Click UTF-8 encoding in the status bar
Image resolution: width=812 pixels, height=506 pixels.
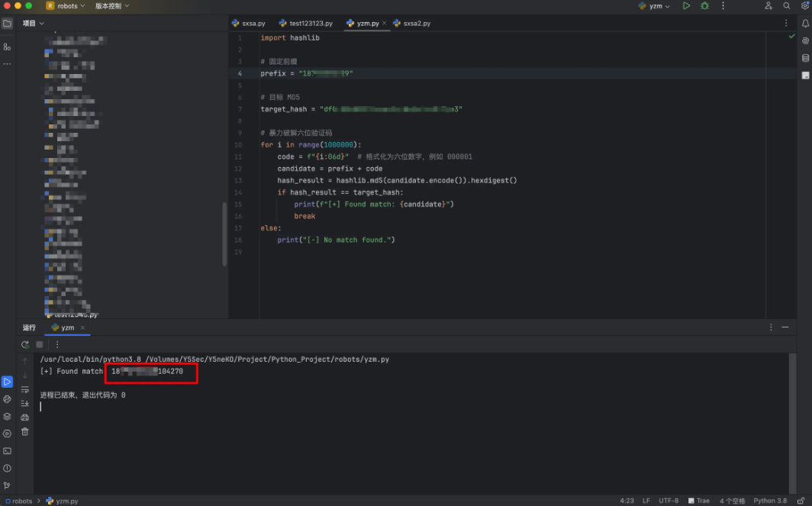tap(669, 501)
